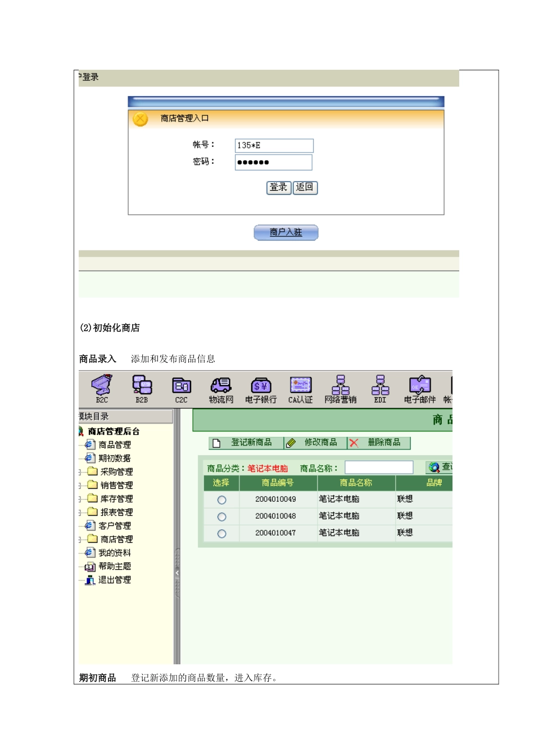Open 期初数据 in the tree
The height and width of the screenshot is (756, 534).
(x=115, y=458)
